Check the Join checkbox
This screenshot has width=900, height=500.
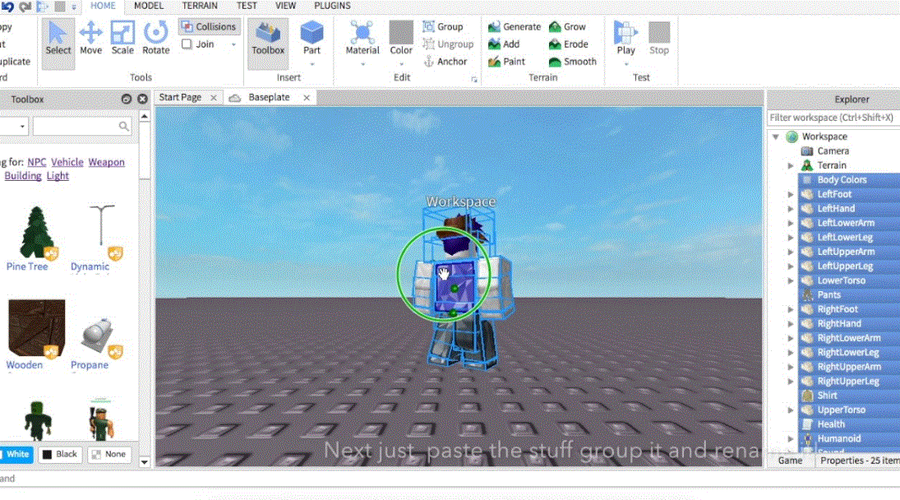coord(187,44)
